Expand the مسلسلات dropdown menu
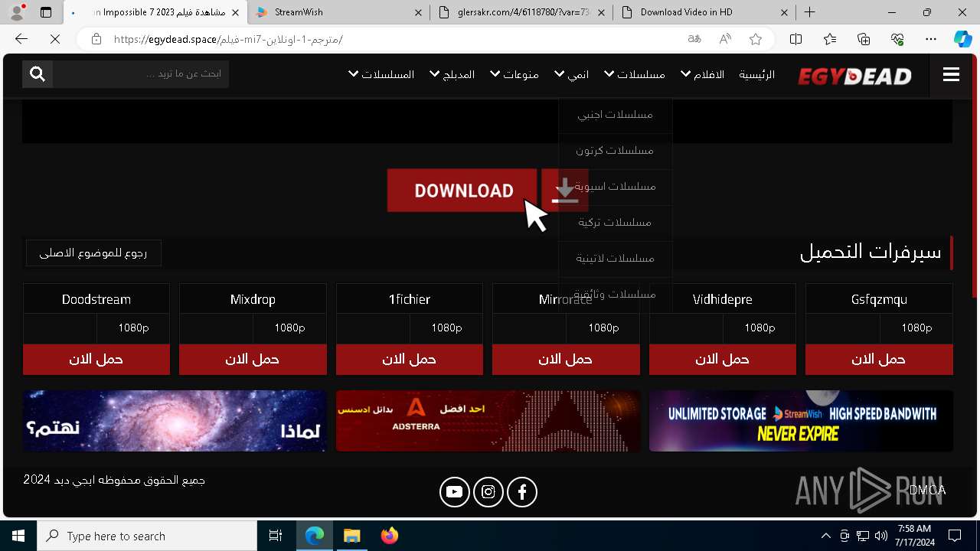 (x=635, y=74)
